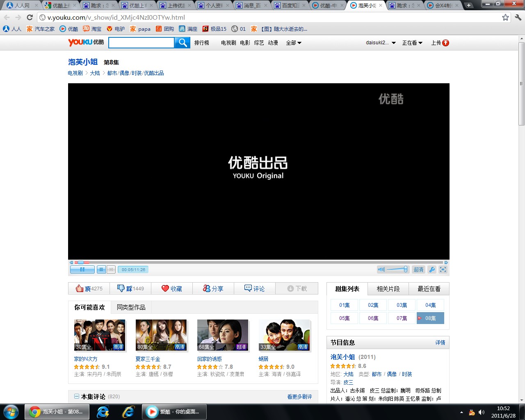Expand the 正在看 dropdown
The width and height of the screenshot is (525, 420).
(412, 43)
